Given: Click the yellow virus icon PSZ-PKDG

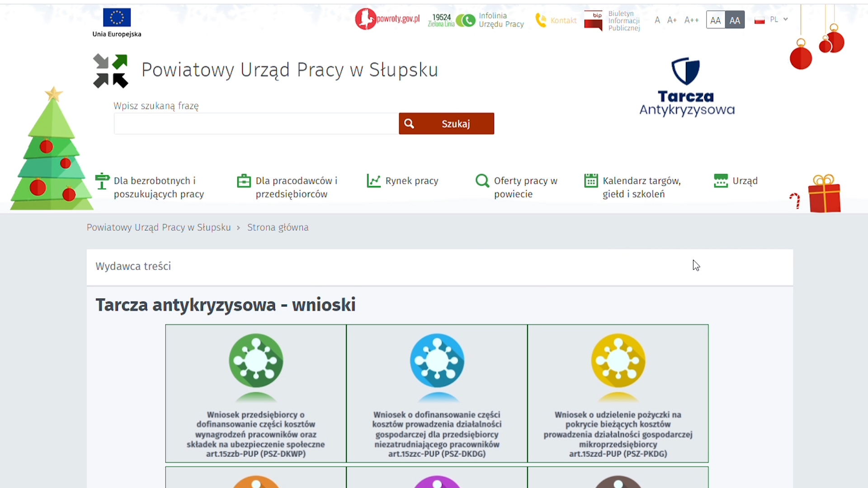Looking at the screenshot, I should 618,361.
